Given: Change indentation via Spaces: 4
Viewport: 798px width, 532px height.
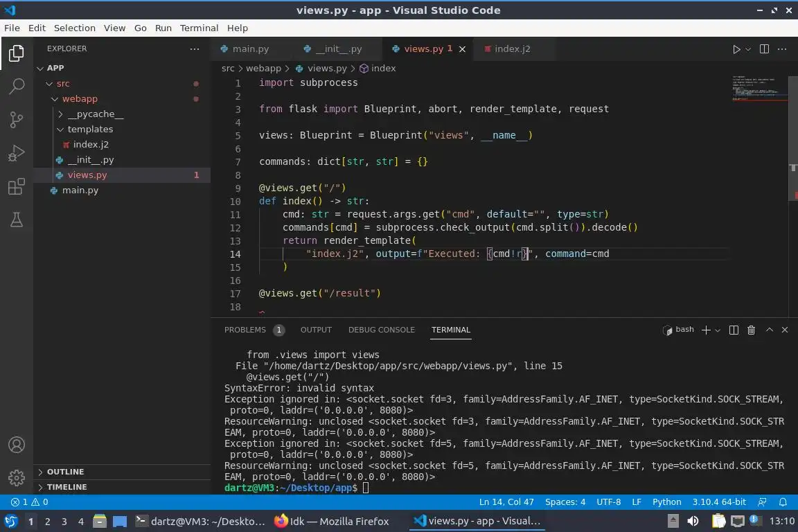Looking at the screenshot, I should click(x=565, y=502).
